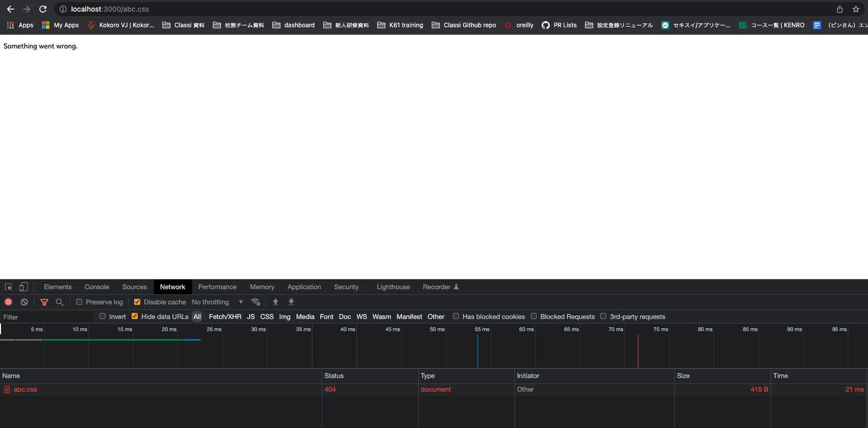Click the record network log button

[8, 302]
